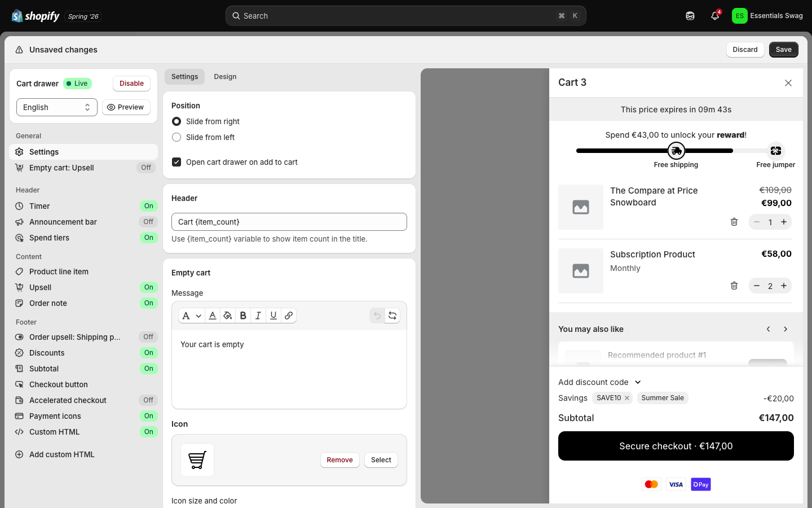Decrease quantity of Compare at Price Snowboard

tap(757, 222)
